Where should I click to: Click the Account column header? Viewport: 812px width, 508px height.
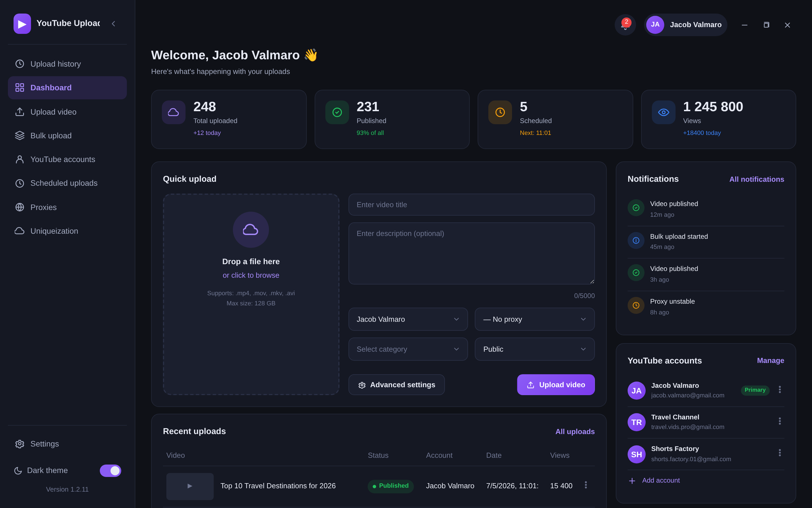(439, 455)
